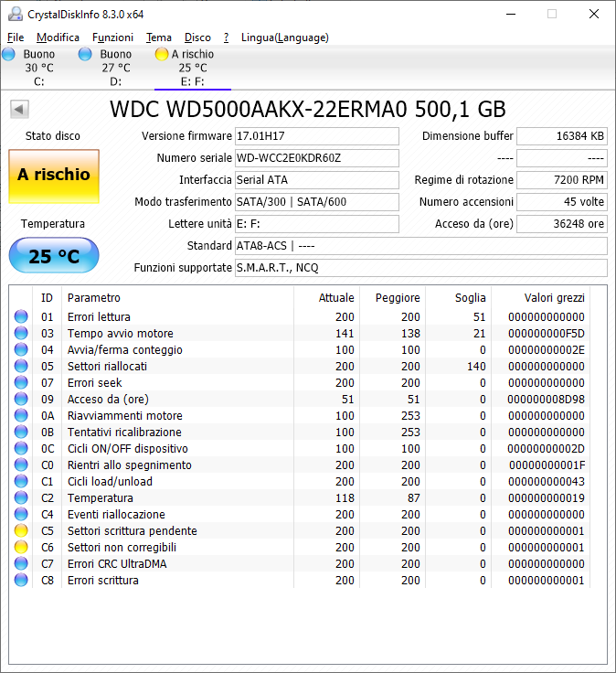The height and width of the screenshot is (673, 616).
Task: Click the CrystalDiskInfo app icon in title bar
Action: pyautogui.click(x=16, y=14)
